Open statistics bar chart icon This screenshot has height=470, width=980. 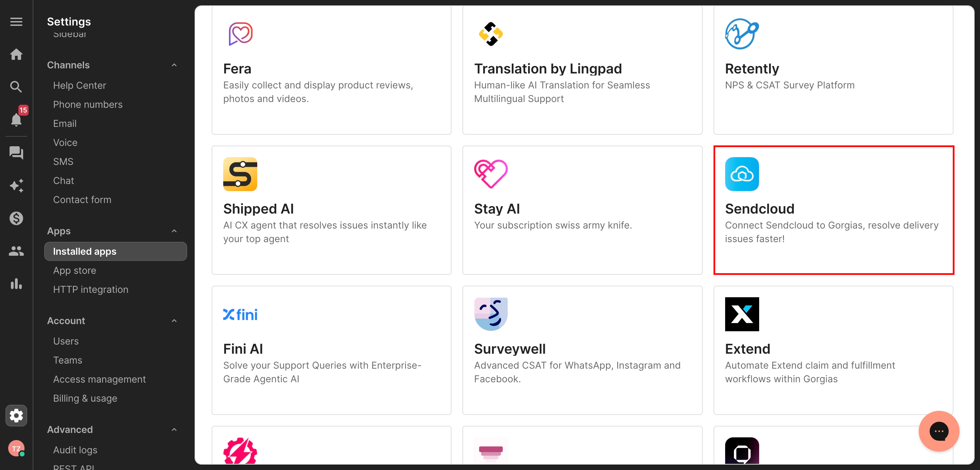coord(16,284)
